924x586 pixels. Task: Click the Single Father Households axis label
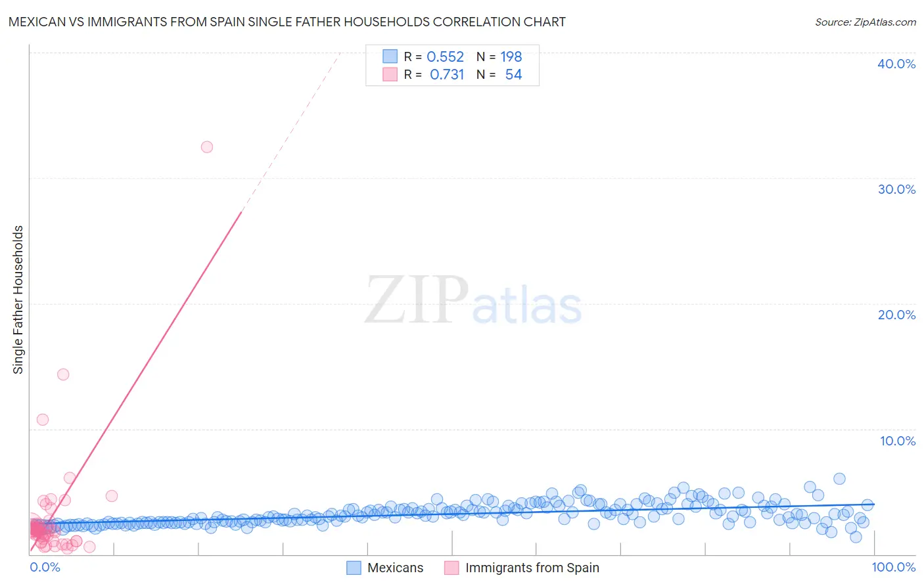18,300
